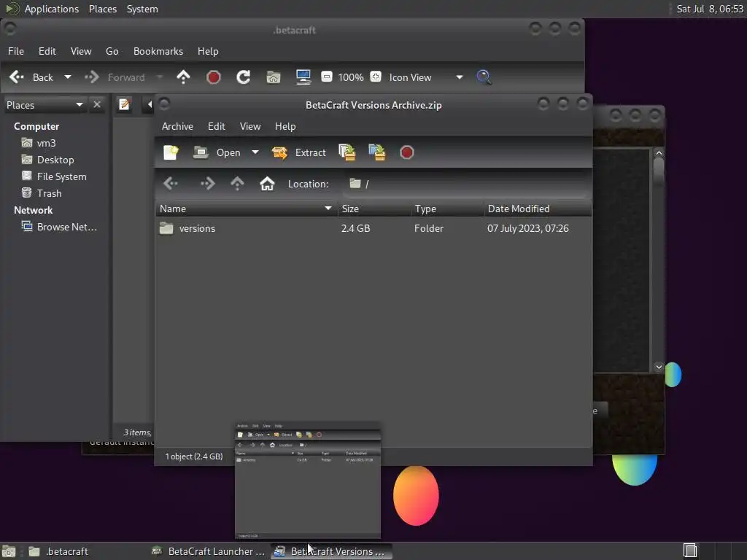Open File menu in .betacraft file manager
747x560 pixels.
[16, 51]
